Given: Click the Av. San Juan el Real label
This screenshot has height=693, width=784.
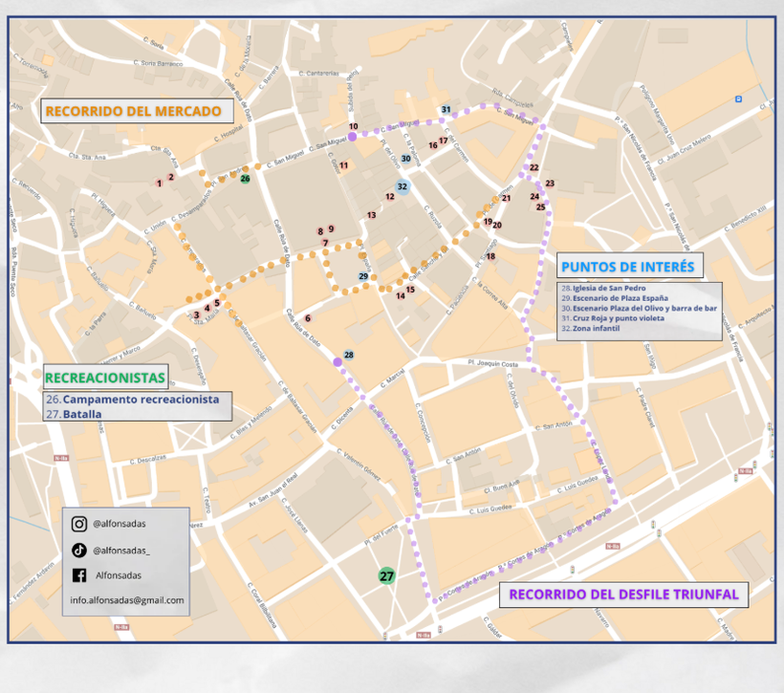Looking at the screenshot, I should [273, 490].
